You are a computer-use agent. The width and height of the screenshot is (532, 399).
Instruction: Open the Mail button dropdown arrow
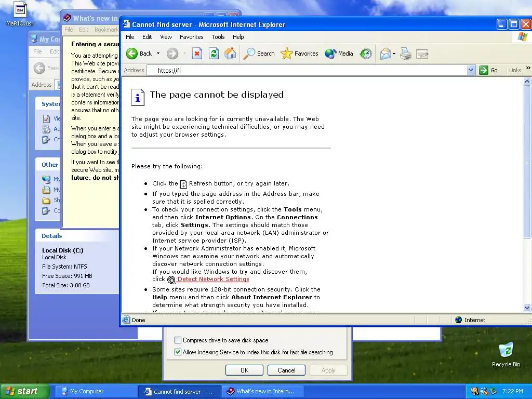click(394, 54)
